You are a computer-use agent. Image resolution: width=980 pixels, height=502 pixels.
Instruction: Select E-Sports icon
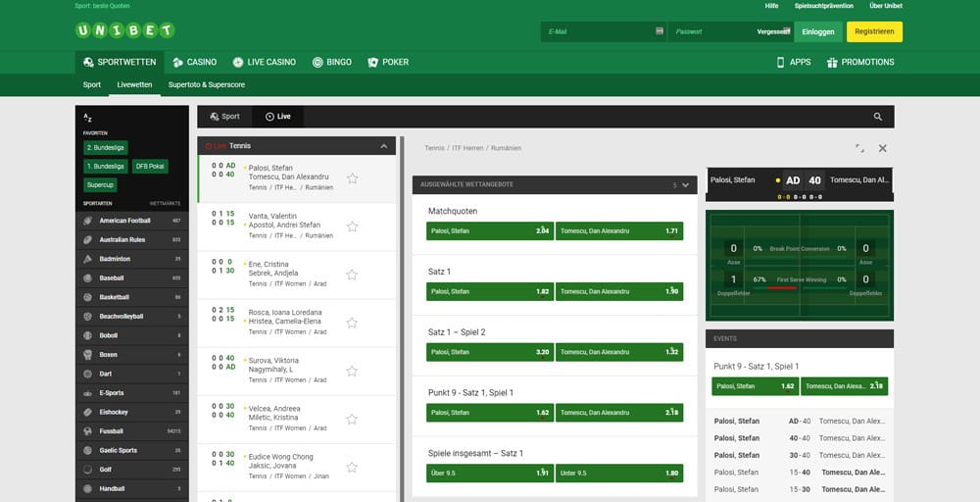coord(87,393)
